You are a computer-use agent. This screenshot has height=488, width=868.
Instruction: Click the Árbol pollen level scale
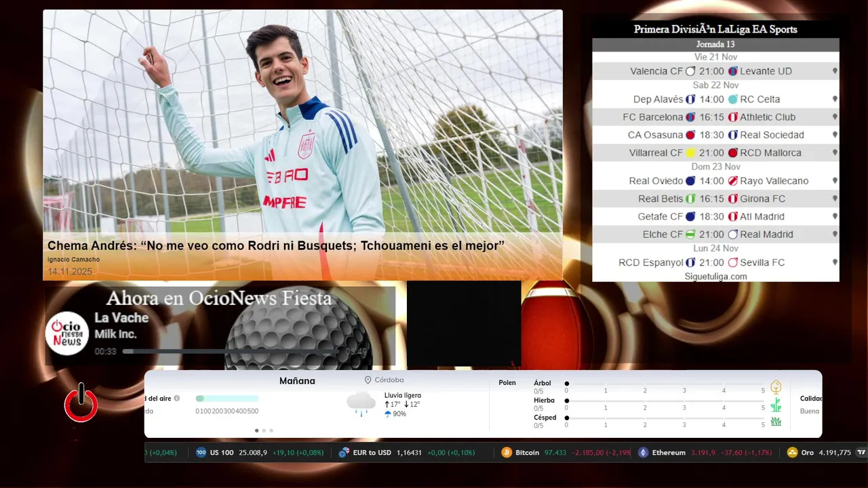(665, 384)
